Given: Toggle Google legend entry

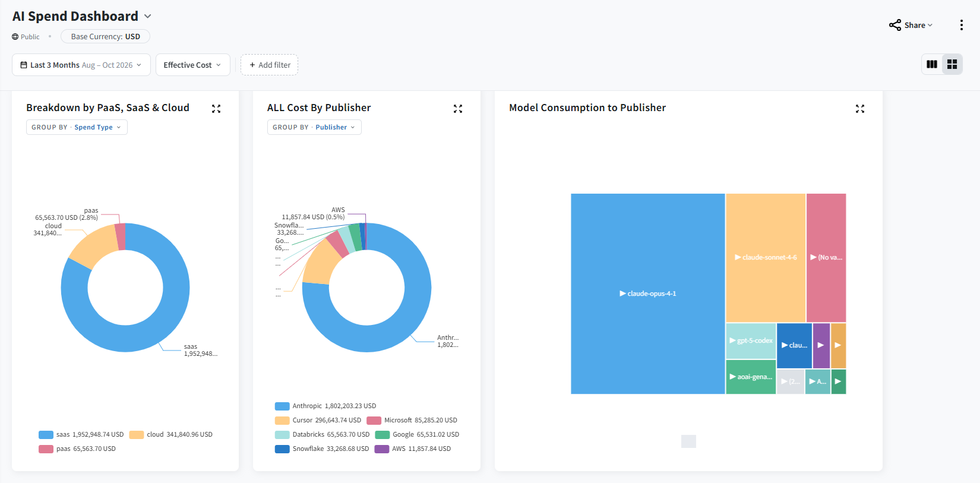Looking at the screenshot, I should point(417,435).
